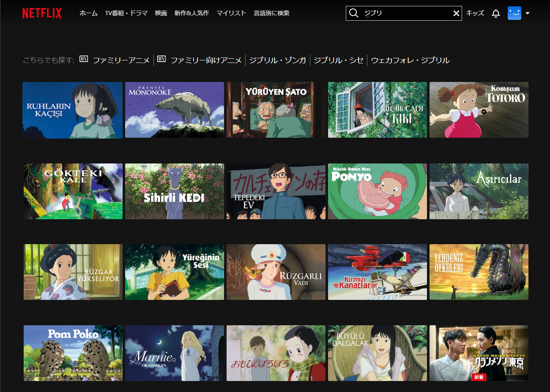This screenshot has width=550, height=392.
Task: Click the Netflix logo
Action: [42, 13]
